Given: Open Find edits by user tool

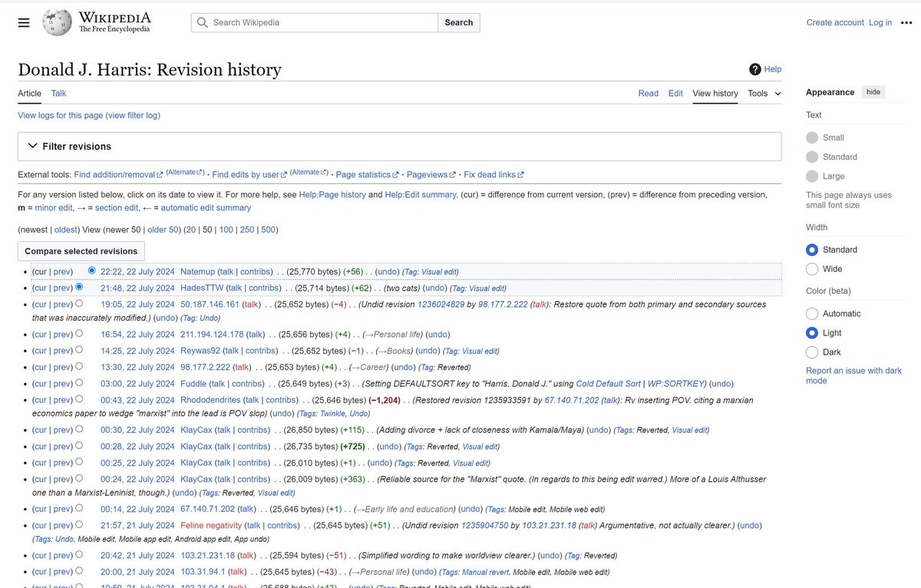Looking at the screenshot, I should click(249, 174).
